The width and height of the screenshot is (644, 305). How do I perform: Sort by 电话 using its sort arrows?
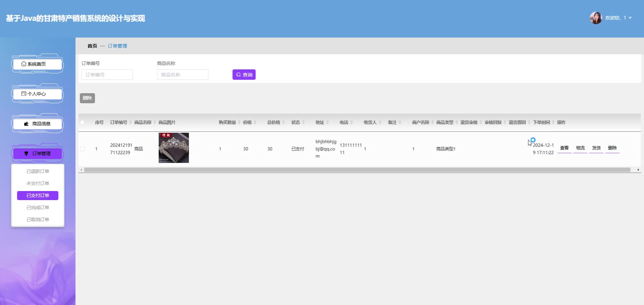coord(352,122)
